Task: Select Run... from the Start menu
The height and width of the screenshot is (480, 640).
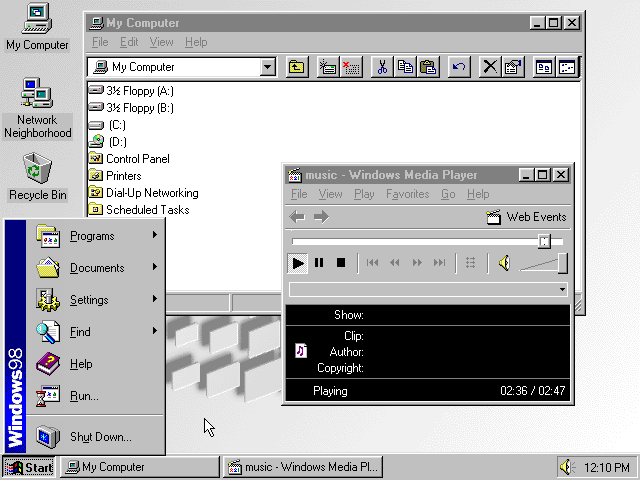Action: [84, 396]
